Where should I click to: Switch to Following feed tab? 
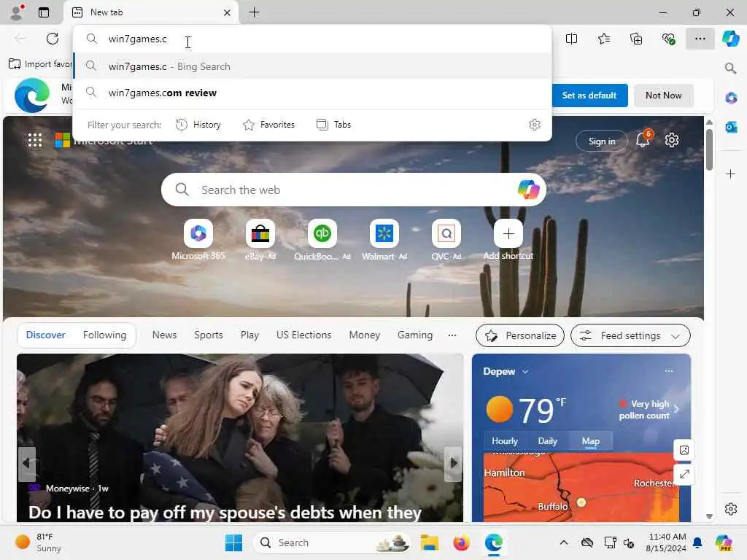pos(104,335)
